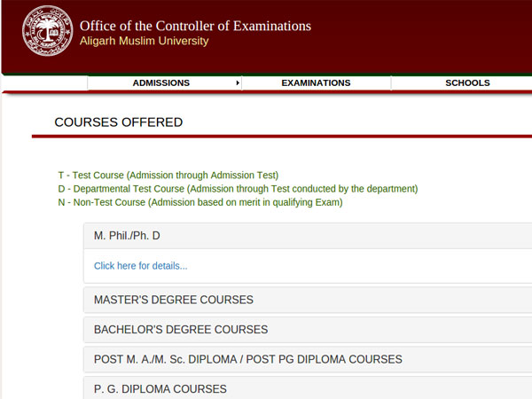
Task: Click the 'T - Test Course' legend line
Action: [x=168, y=176]
